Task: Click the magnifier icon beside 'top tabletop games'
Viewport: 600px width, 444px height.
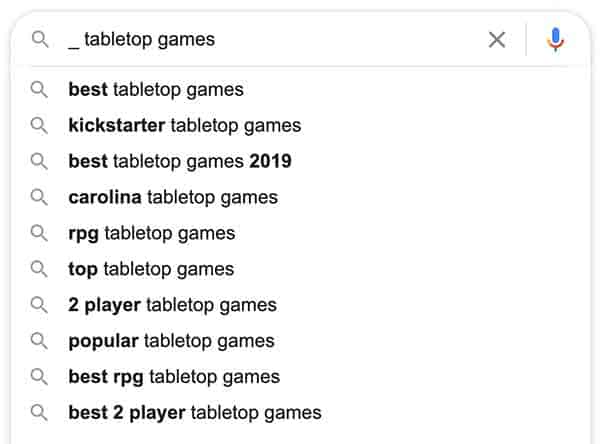Action: pyautogui.click(x=39, y=269)
